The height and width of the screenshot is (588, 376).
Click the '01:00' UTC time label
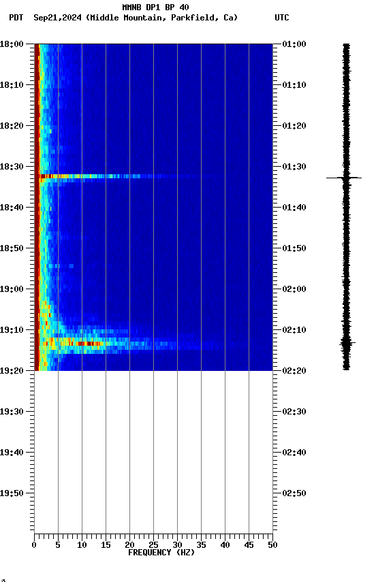[x=294, y=44]
